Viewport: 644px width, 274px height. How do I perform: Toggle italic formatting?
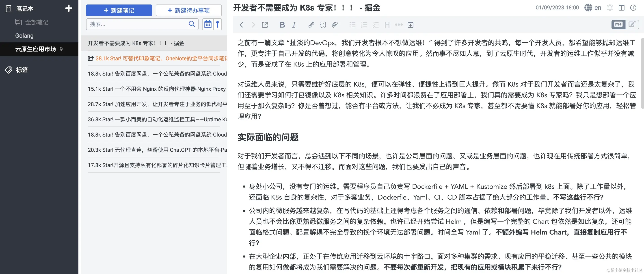click(294, 24)
